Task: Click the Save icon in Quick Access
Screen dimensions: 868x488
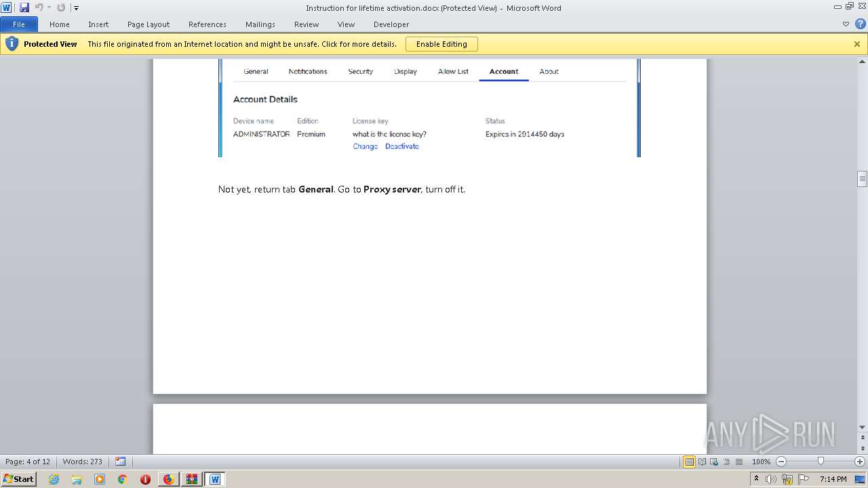Action: click(24, 7)
